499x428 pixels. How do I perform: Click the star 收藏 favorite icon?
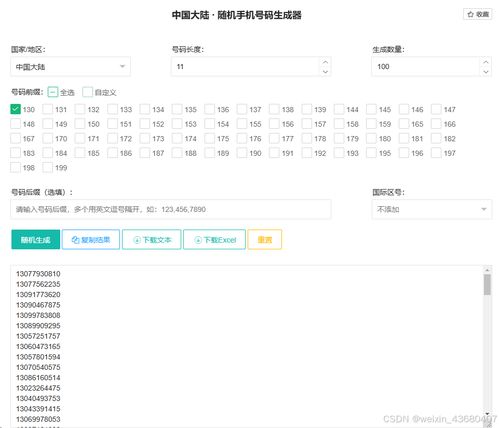[470, 14]
